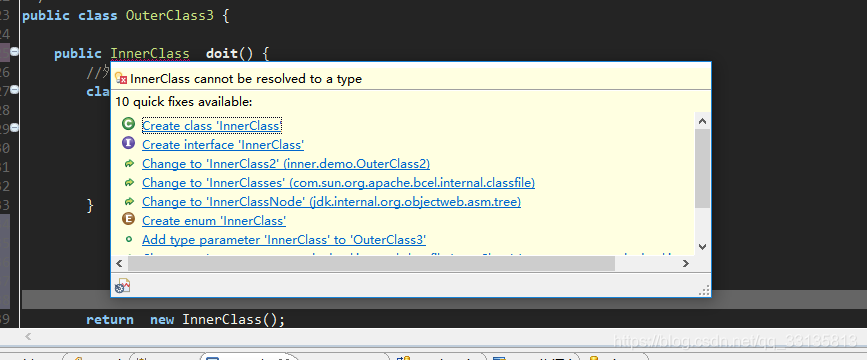Select Change to 'InnerClass2' (inner.demo.OuterClass2)
867x360 pixels.
tap(286, 164)
